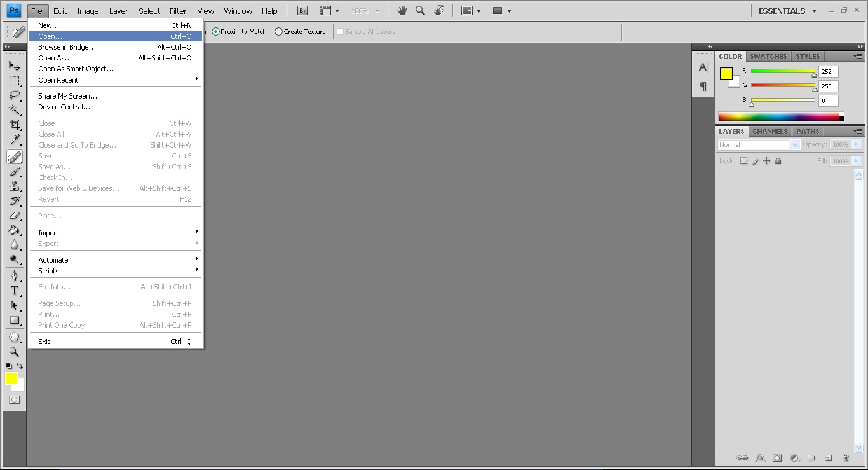Switch to the Paths tab
Screen dimensions: 868x470
pos(808,131)
